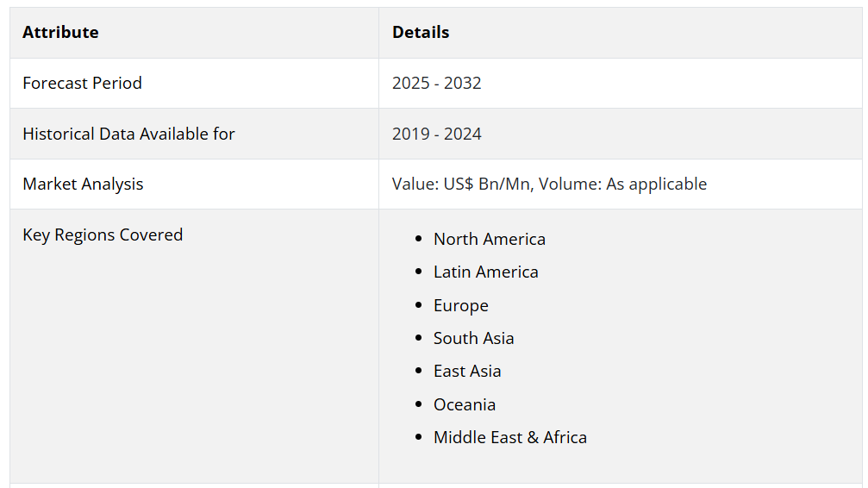
Task: Select the Europe list item
Action: click(460, 306)
